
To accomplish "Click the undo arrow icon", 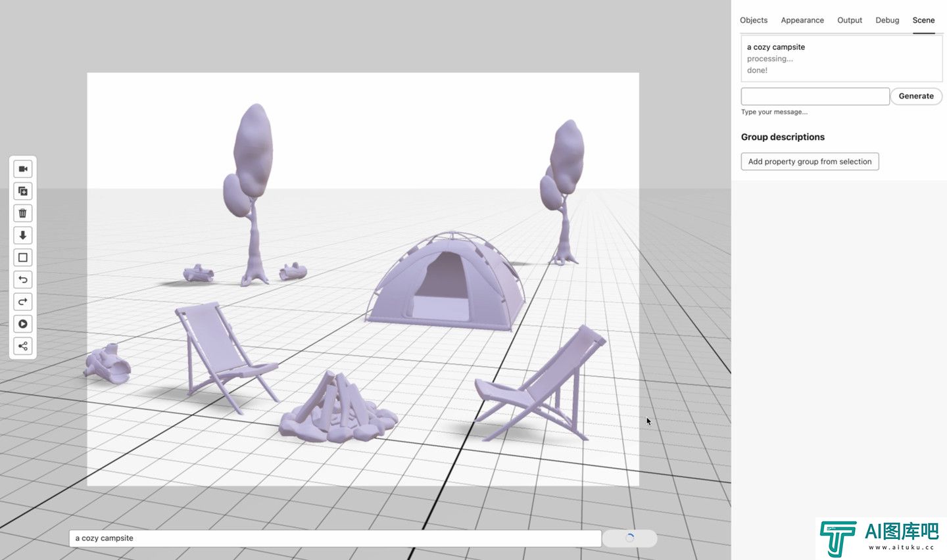I will click(23, 279).
